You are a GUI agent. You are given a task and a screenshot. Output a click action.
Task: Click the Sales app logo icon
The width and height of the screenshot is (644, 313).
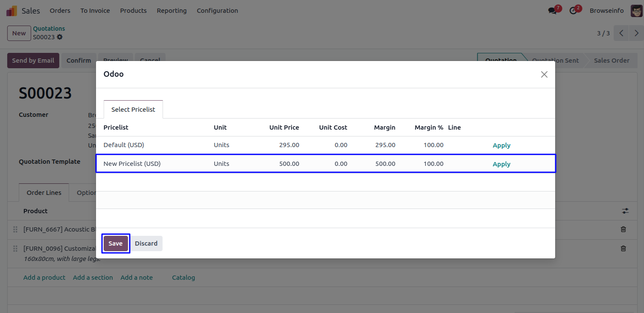12,11
